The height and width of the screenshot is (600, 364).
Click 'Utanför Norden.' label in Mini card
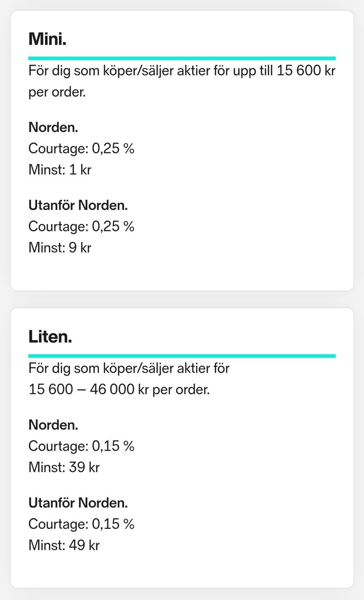point(78,206)
